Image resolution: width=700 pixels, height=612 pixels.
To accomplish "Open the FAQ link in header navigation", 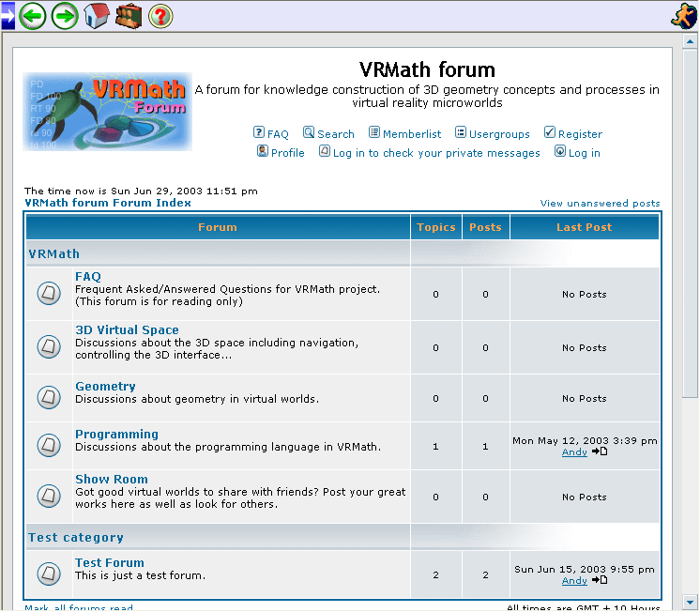I will tap(278, 134).
